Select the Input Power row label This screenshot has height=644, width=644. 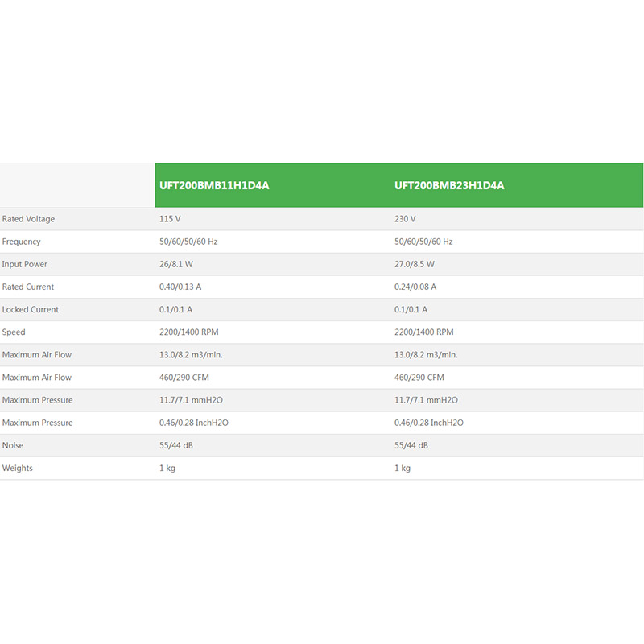[x=25, y=264]
